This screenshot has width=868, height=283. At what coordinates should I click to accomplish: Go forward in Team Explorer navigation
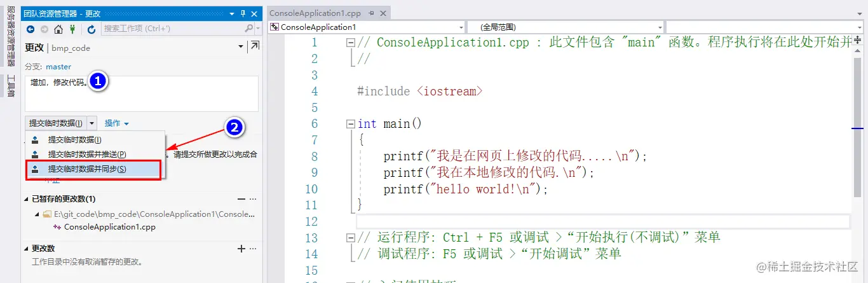pos(44,29)
